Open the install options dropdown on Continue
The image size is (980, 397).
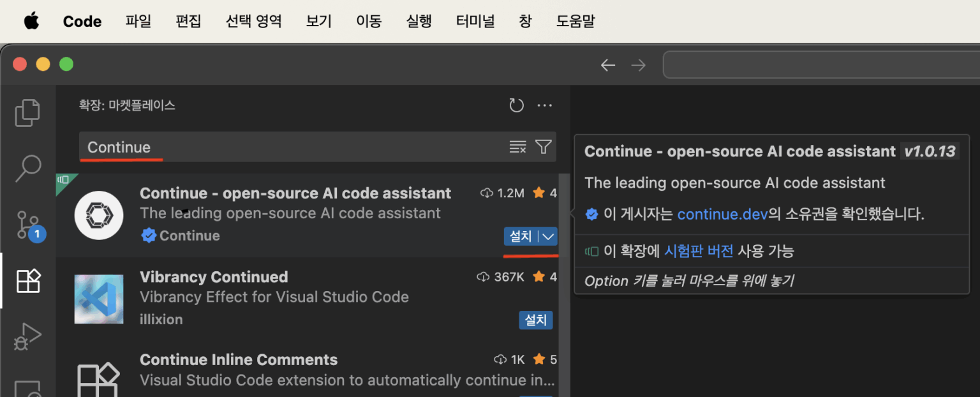(x=547, y=236)
